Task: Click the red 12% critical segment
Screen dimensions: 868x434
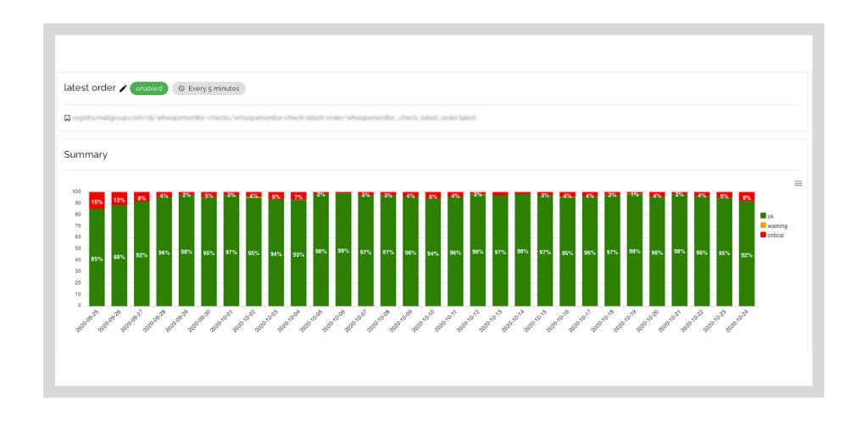Action: [x=119, y=198]
